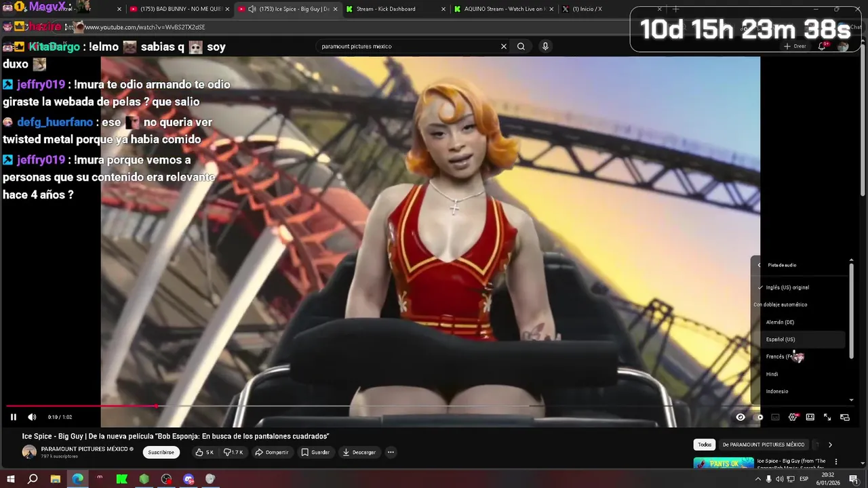Image resolution: width=868 pixels, height=488 pixels.
Task: Open the taskbar clock showing 20:32
Action: (x=829, y=479)
